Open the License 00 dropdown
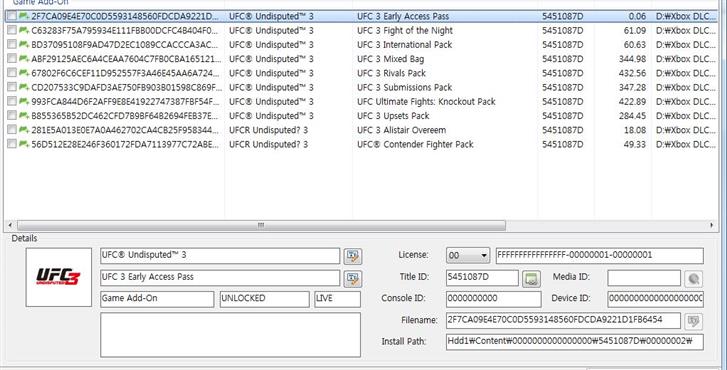Viewport: 727px width, 370px height. click(x=468, y=255)
